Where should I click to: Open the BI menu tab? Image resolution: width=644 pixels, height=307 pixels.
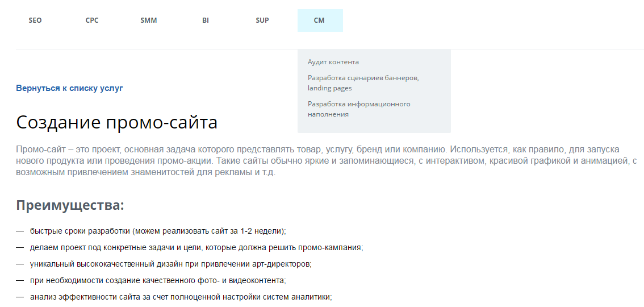pos(206,20)
